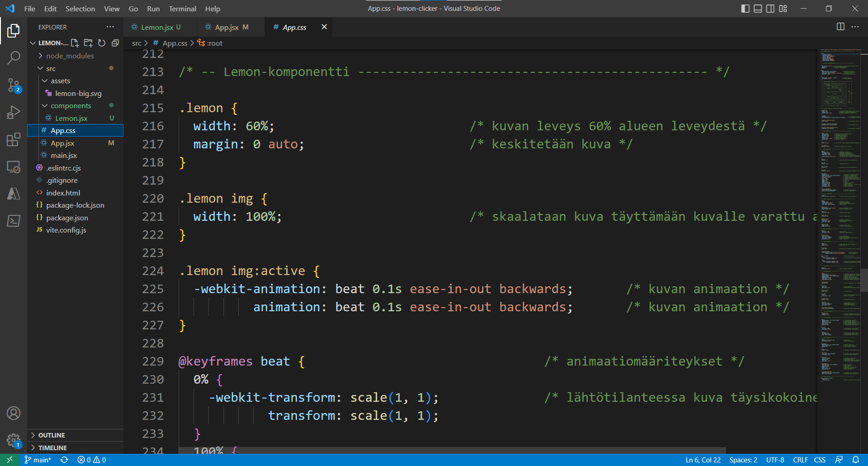
Task: Customize layout from the title bar
Action: click(x=783, y=9)
